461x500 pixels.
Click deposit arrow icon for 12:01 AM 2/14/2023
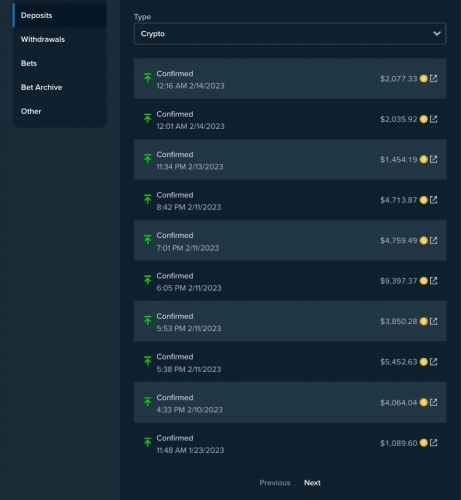pos(147,118)
